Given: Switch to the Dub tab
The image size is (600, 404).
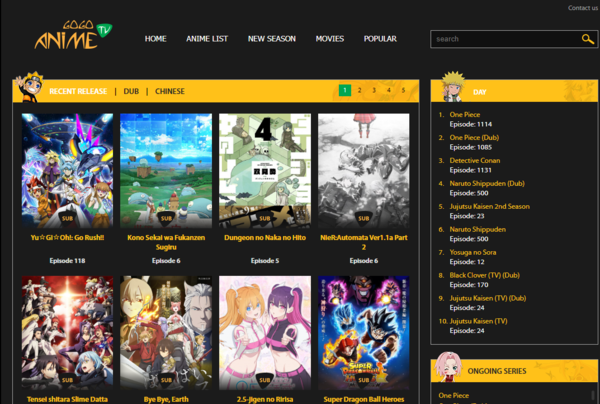Looking at the screenshot, I should (131, 91).
